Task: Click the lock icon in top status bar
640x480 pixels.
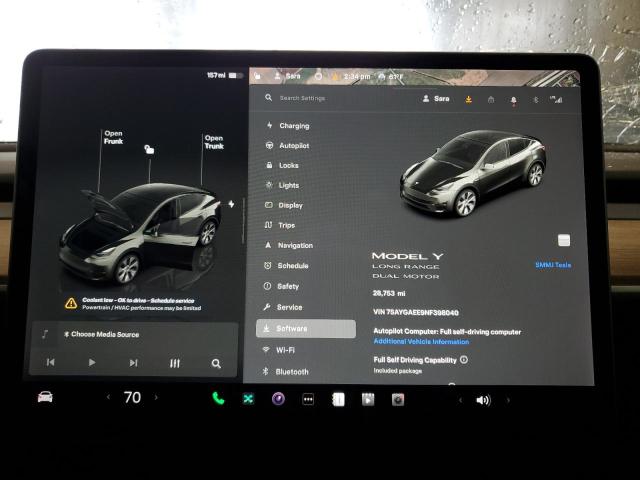Action: [x=258, y=76]
